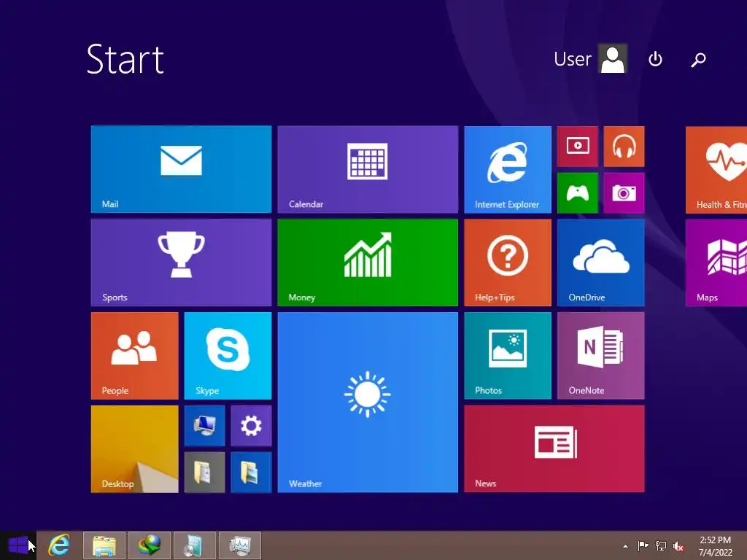The height and width of the screenshot is (560, 747).
Task: Click the Windows Start button in taskbar
Action: pos(18,545)
